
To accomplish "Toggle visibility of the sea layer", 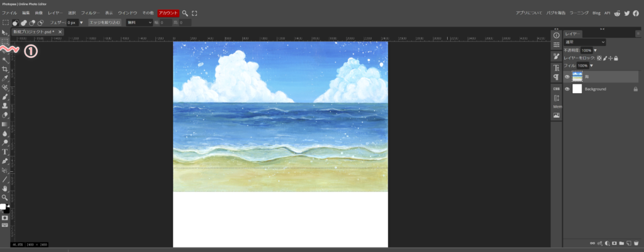I will (x=567, y=77).
